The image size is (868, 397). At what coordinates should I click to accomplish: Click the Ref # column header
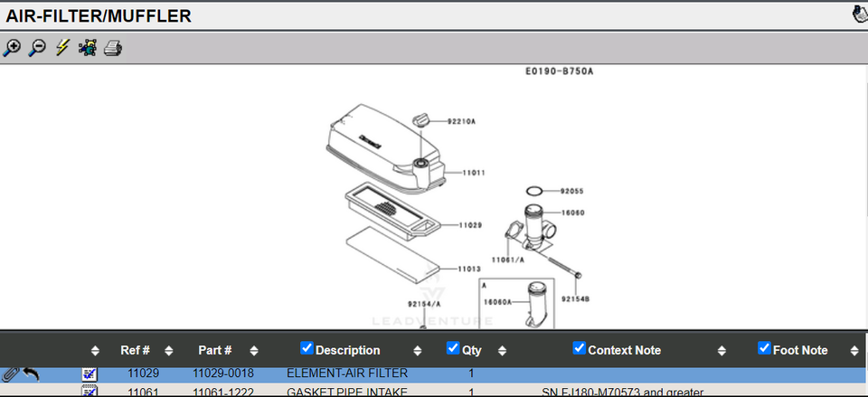point(135,350)
